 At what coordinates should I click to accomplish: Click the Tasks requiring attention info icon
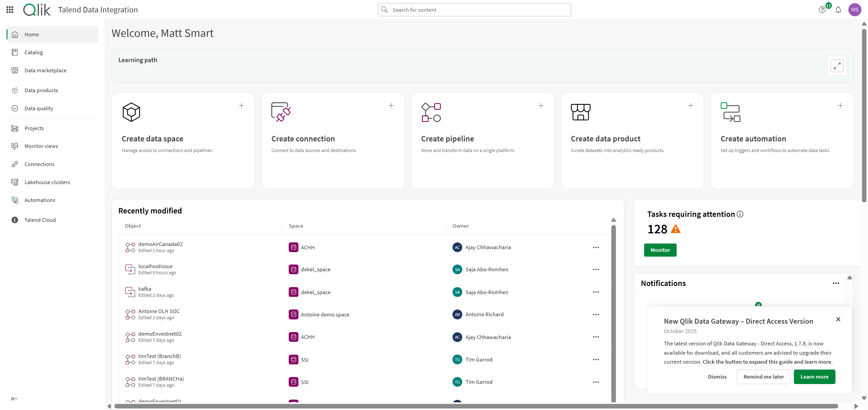point(740,214)
